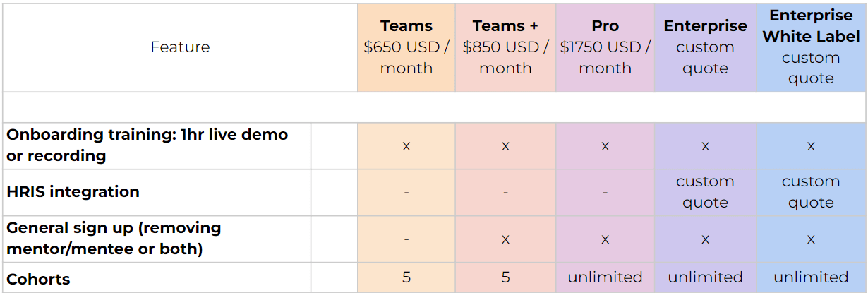This screenshot has width=868, height=293.
Task: Select the Teams dash in HRIS integration row
Action: [x=406, y=192]
